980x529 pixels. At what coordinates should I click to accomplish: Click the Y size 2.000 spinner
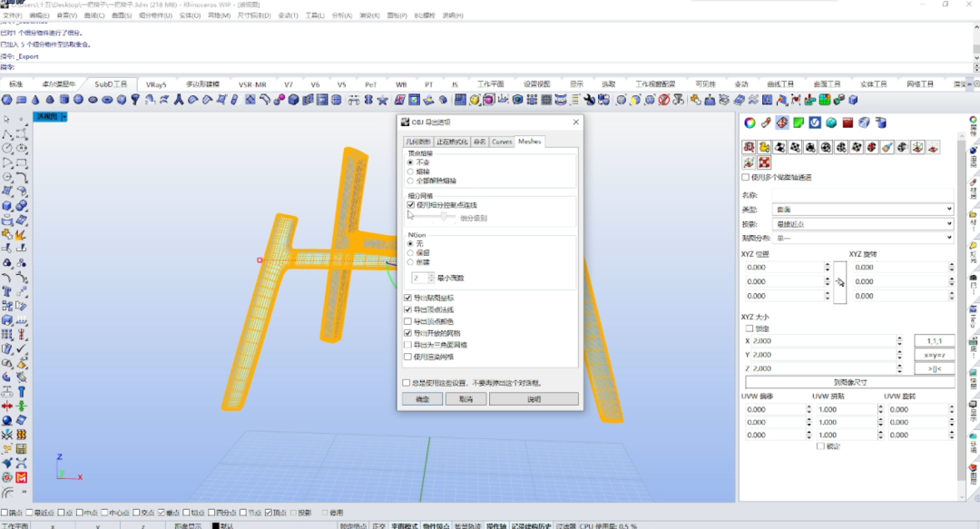(899, 355)
